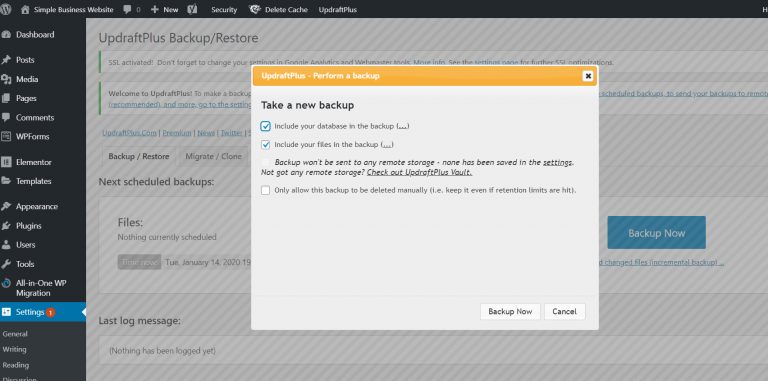Open Writing settings submenu item

(15, 350)
